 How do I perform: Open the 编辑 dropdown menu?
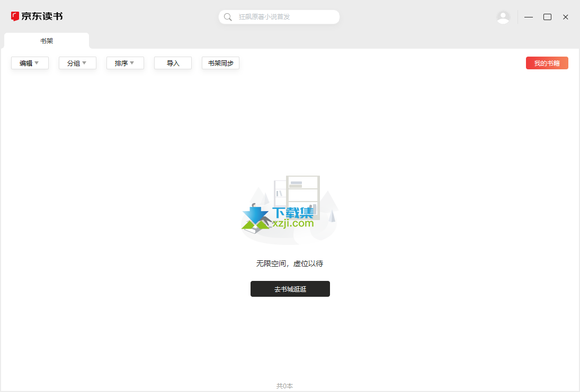[30, 63]
